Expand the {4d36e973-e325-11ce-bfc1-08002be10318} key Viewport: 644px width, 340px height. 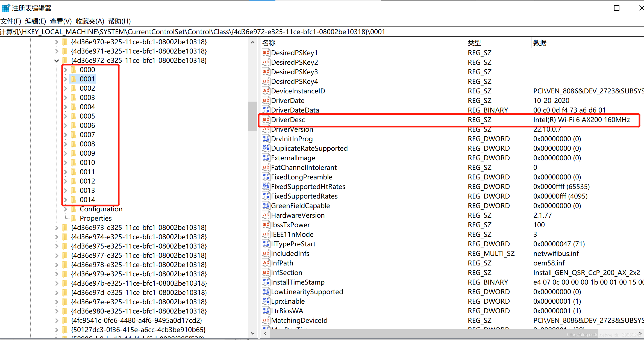(57, 227)
